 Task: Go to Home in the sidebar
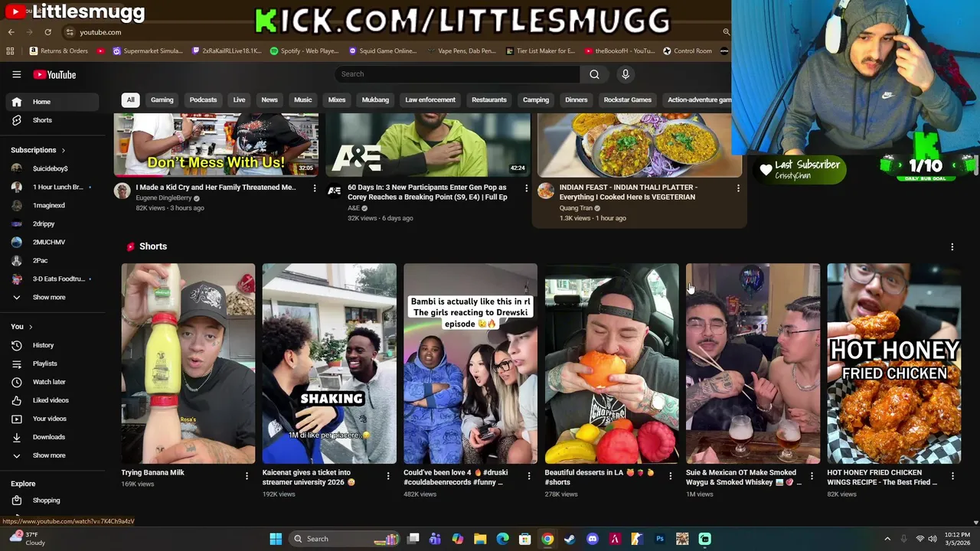[x=52, y=102]
